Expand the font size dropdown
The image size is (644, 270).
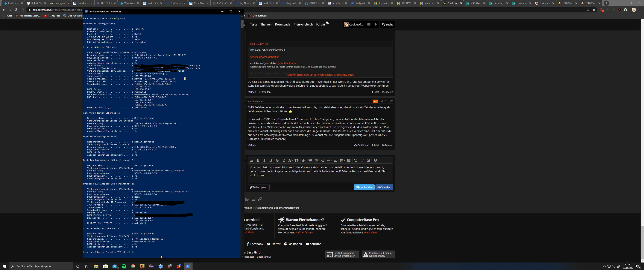(297, 160)
